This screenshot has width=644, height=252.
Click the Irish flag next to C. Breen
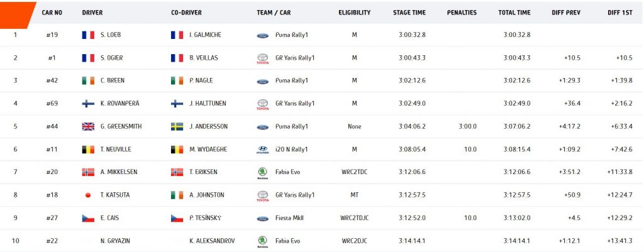(88, 81)
